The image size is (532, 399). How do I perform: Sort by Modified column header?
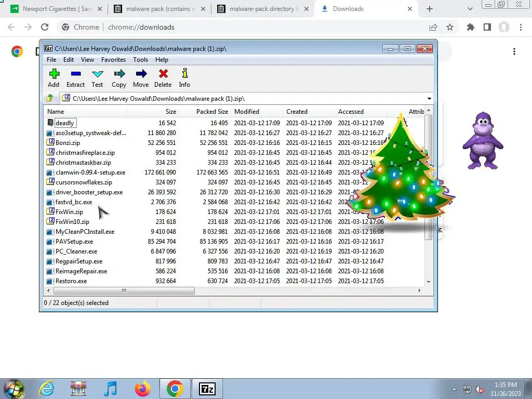pyautogui.click(x=257, y=112)
